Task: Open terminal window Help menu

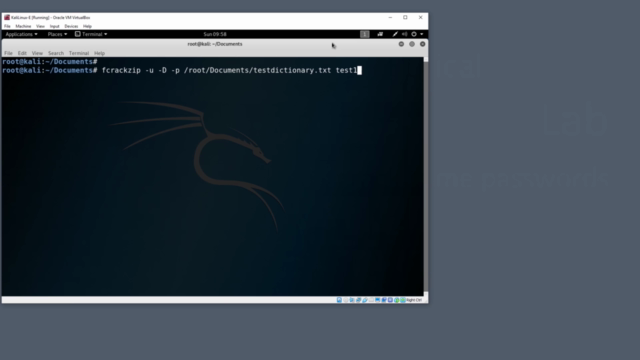Action: click(x=99, y=53)
